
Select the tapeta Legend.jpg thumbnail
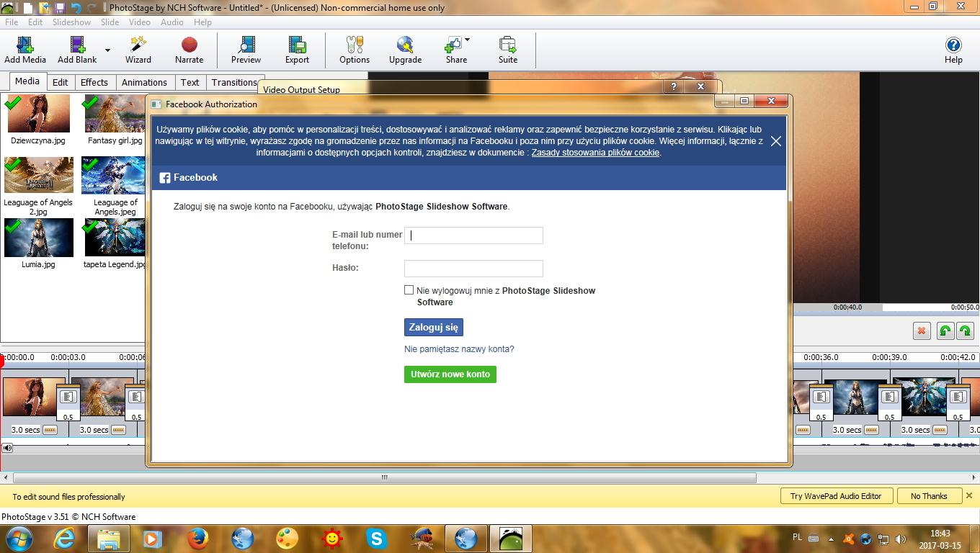[115, 238]
